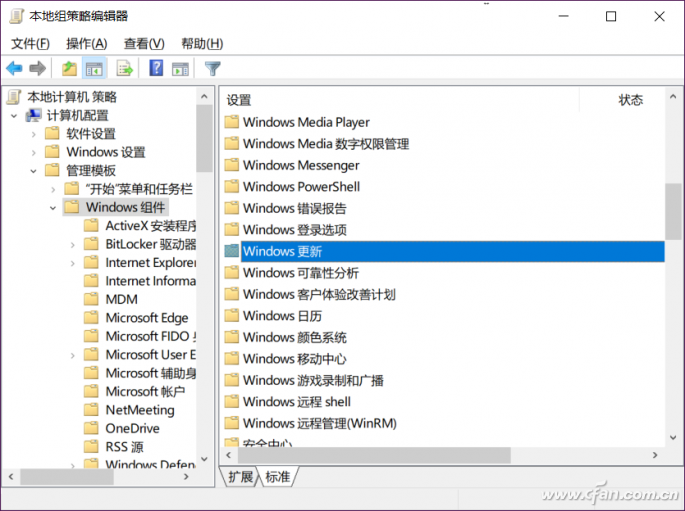Open the 查看(V) menu
685x511 pixels.
click(144, 43)
